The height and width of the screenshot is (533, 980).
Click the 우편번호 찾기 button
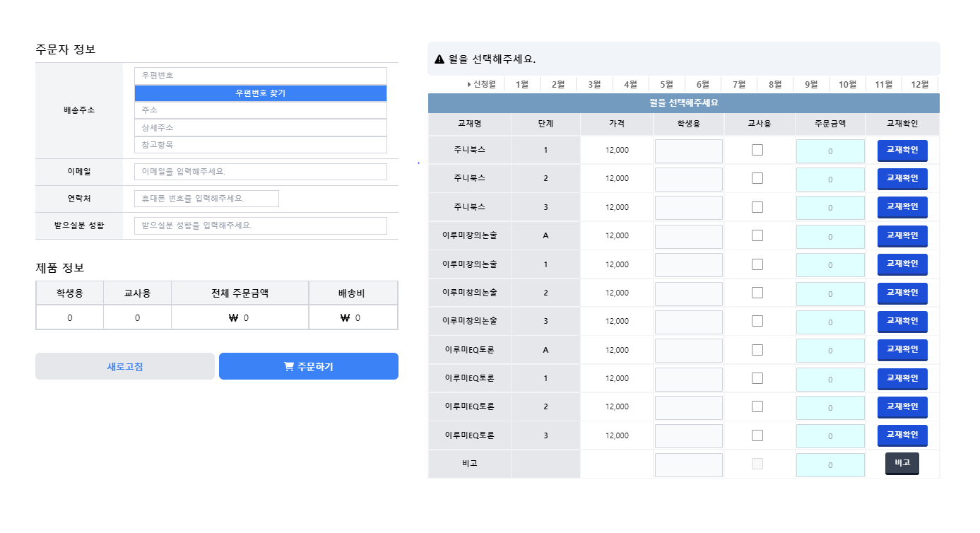point(261,93)
